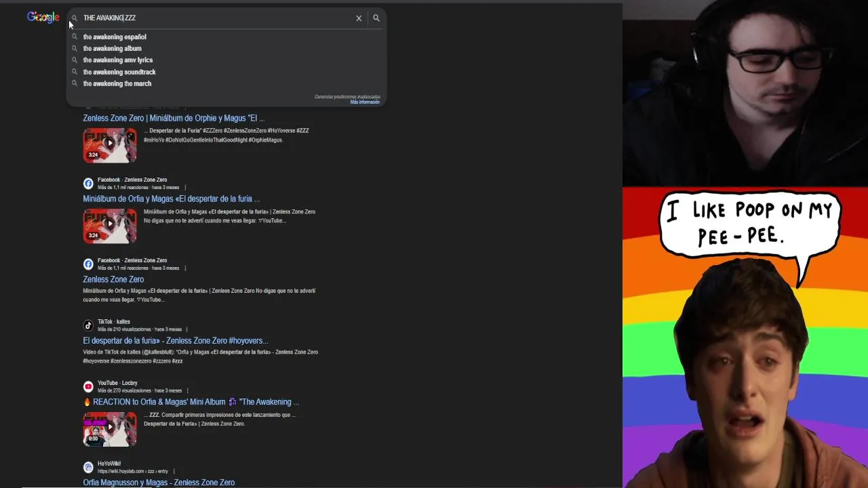The width and height of the screenshot is (868, 488).
Task: Click search icon beside 'the awakening amv lyrics'
Action: [75, 60]
